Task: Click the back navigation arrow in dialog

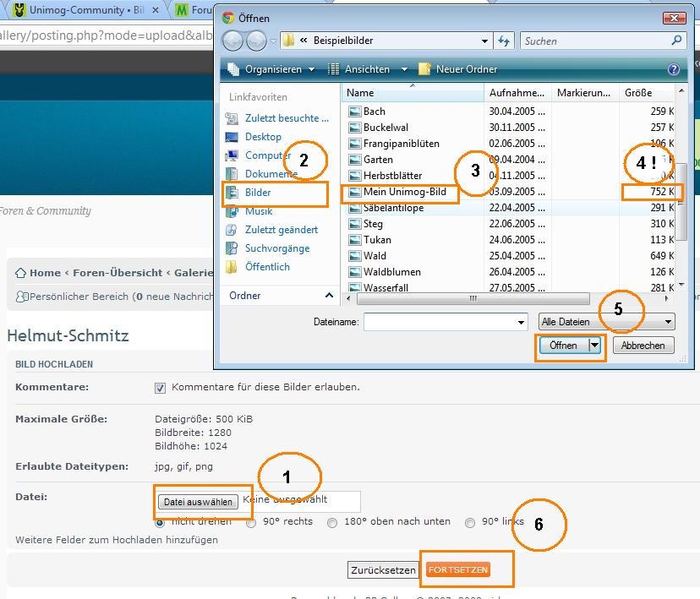Action: point(232,41)
